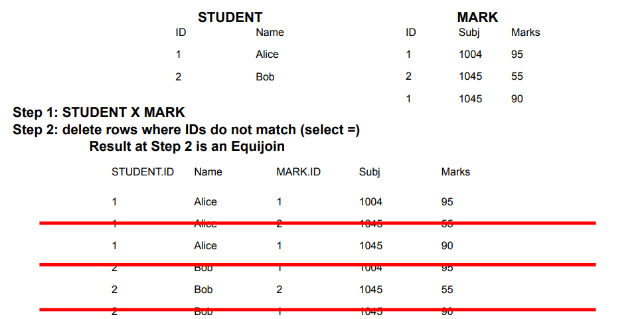This screenshot has width=644, height=319.
Task: Click the STUDENT table title
Action: click(230, 17)
